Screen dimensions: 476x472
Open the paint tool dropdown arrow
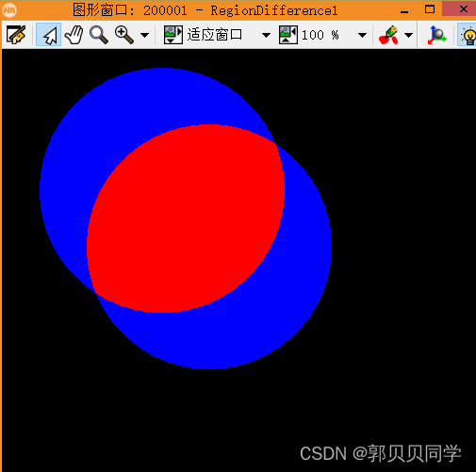[408, 35]
